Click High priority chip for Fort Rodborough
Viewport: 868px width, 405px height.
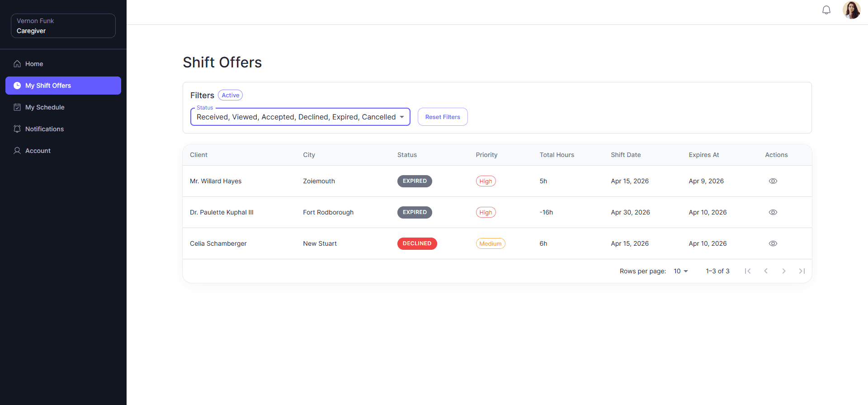[486, 212]
